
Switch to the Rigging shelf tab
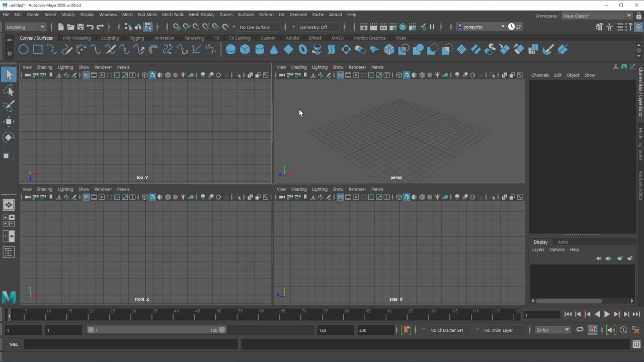136,38
